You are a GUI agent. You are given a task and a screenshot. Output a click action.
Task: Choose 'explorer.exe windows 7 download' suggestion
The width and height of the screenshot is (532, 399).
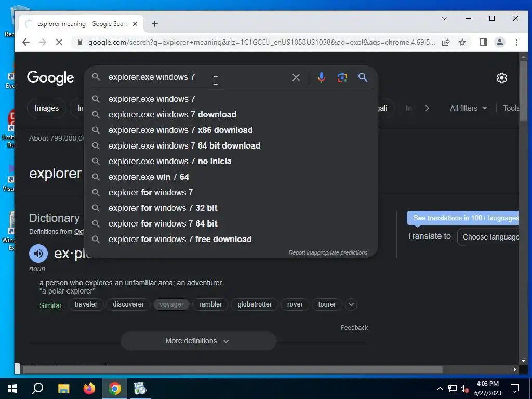pyautogui.click(x=231, y=115)
